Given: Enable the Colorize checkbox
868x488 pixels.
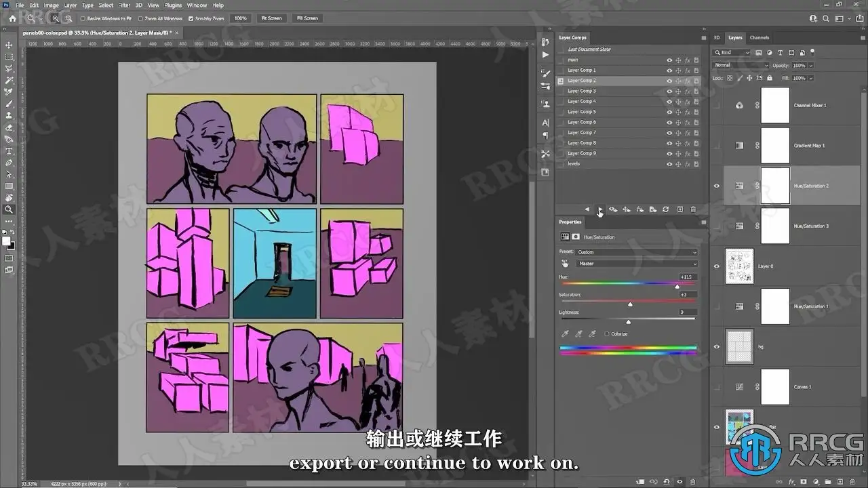Looking at the screenshot, I should 607,333.
